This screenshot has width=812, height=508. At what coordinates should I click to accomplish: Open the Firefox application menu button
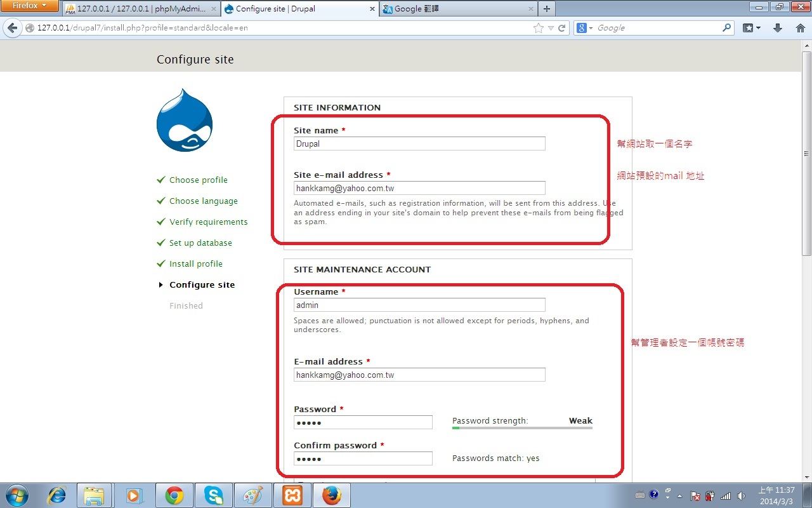pos(30,6)
